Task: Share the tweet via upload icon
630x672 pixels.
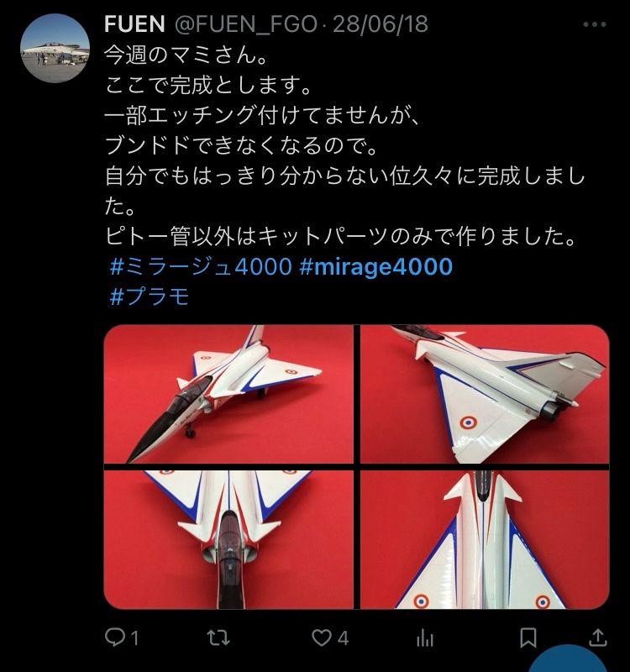Action: 597,638
